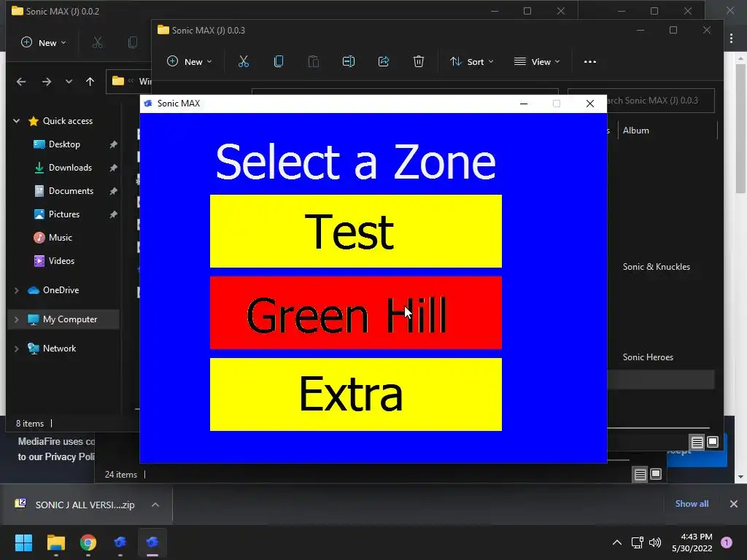The height and width of the screenshot is (560, 747).
Task: Open Chrome three-dot menu
Action: 731,39
